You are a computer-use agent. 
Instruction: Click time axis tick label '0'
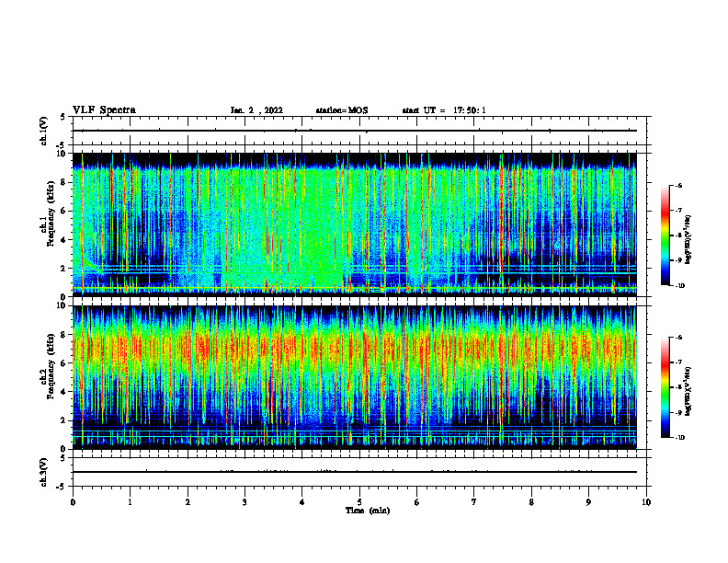coord(73,502)
